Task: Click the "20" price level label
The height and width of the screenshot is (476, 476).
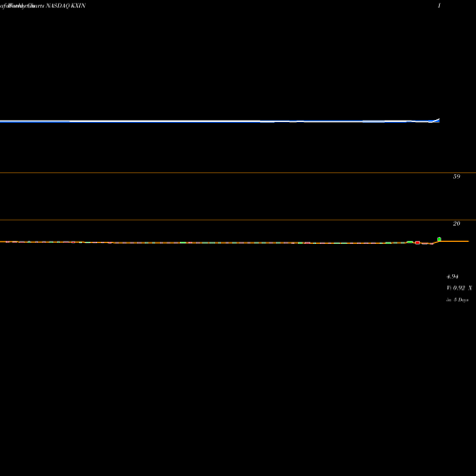Action: point(456,224)
